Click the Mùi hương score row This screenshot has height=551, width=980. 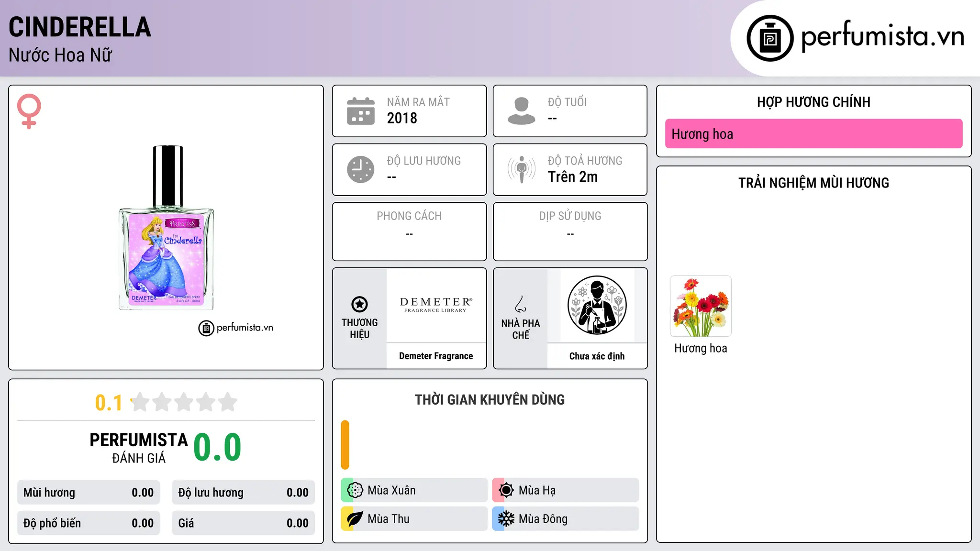[89, 493]
